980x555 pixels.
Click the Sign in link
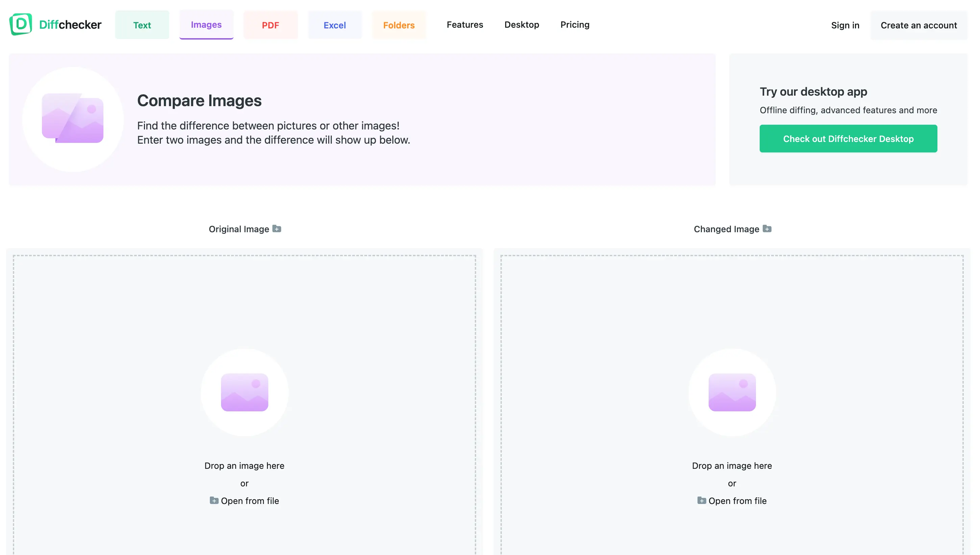tap(845, 25)
